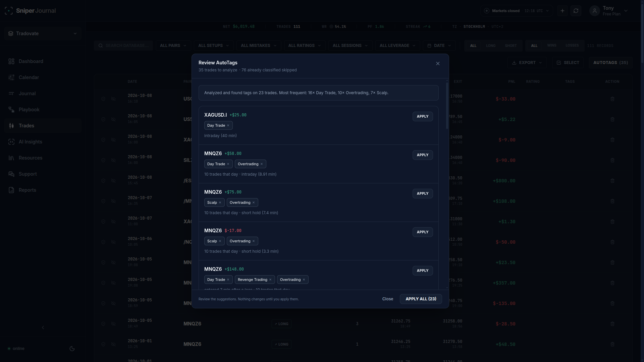Focus the Search Database field
Viewport: 644px width, 362px height.
(x=123, y=46)
